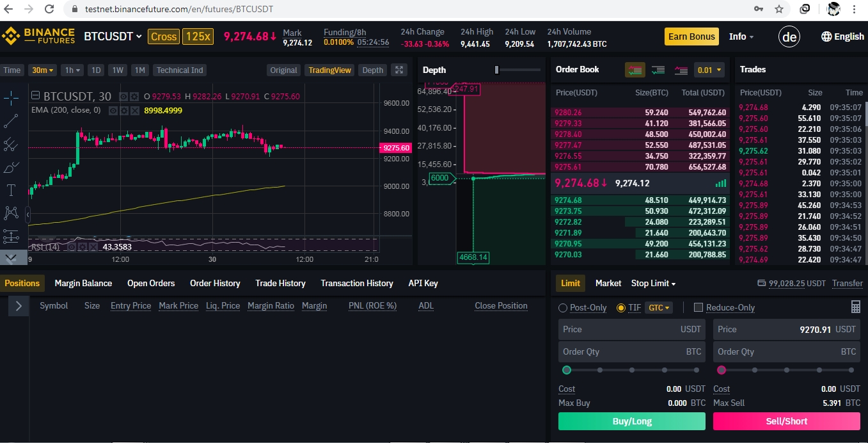Expand the positions row chevron

pyautogui.click(x=19, y=306)
